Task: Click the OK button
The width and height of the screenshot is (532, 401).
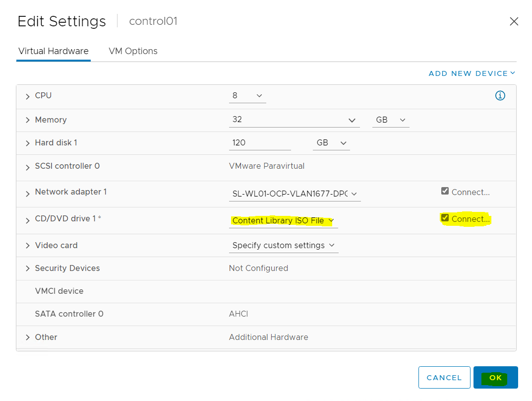Action: [x=495, y=378]
